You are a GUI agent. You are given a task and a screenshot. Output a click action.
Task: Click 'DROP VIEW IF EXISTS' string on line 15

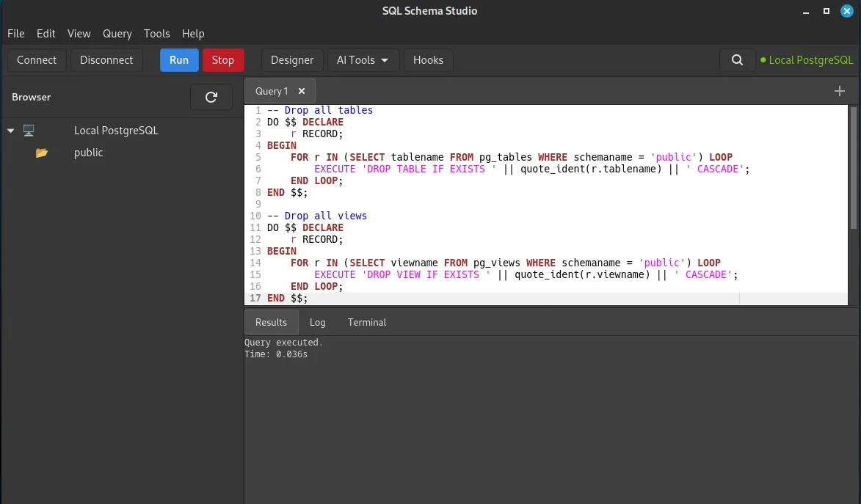click(x=426, y=274)
